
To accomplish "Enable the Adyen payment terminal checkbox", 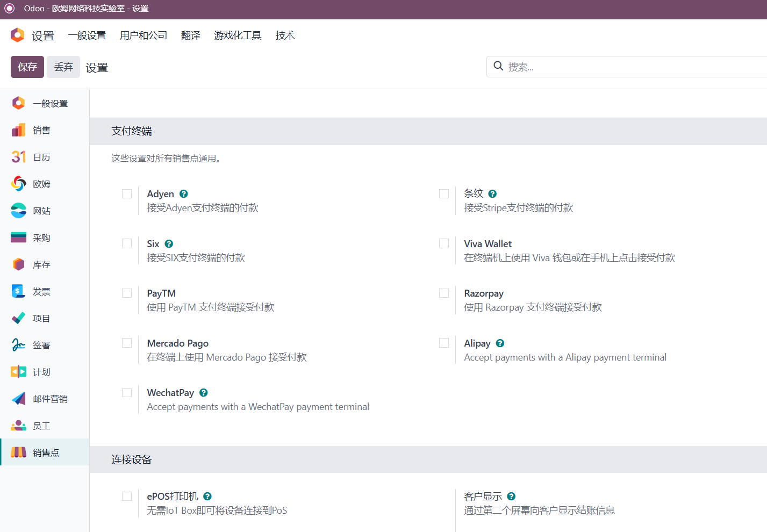I will point(127,193).
